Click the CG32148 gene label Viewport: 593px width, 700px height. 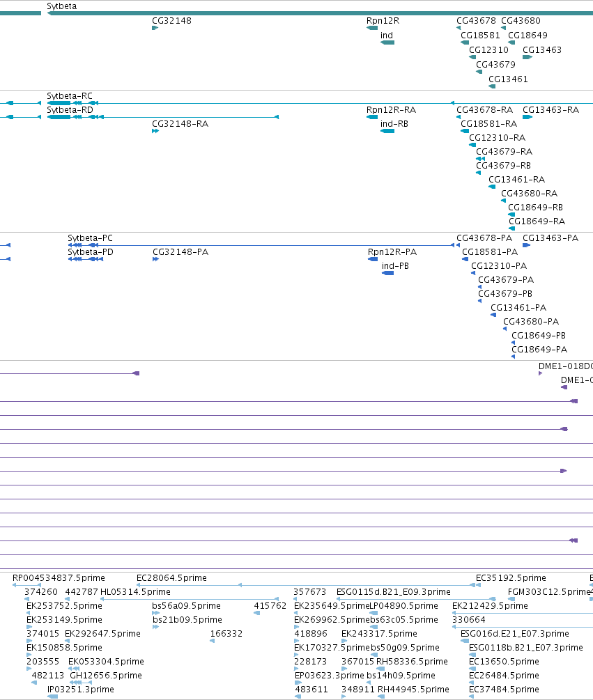[171, 20]
